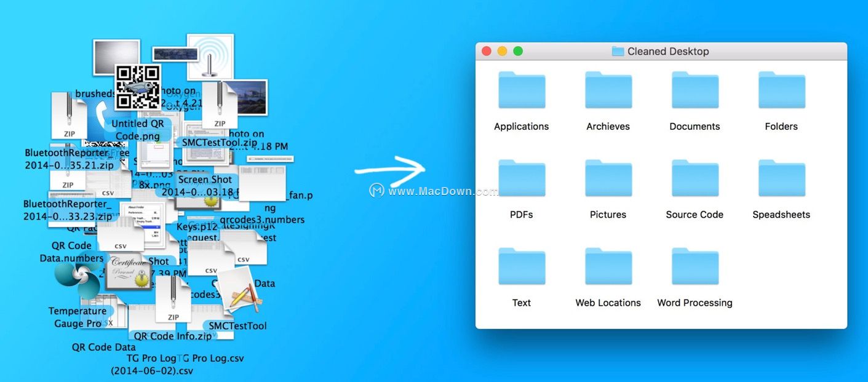
Task: Click the Certificate Personal file icon
Action: point(128,271)
